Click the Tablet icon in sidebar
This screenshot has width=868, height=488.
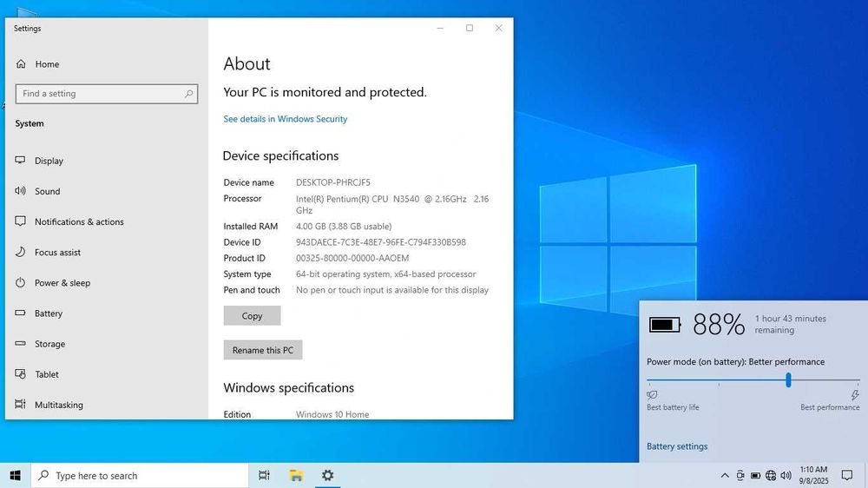pyautogui.click(x=21, y=374)
